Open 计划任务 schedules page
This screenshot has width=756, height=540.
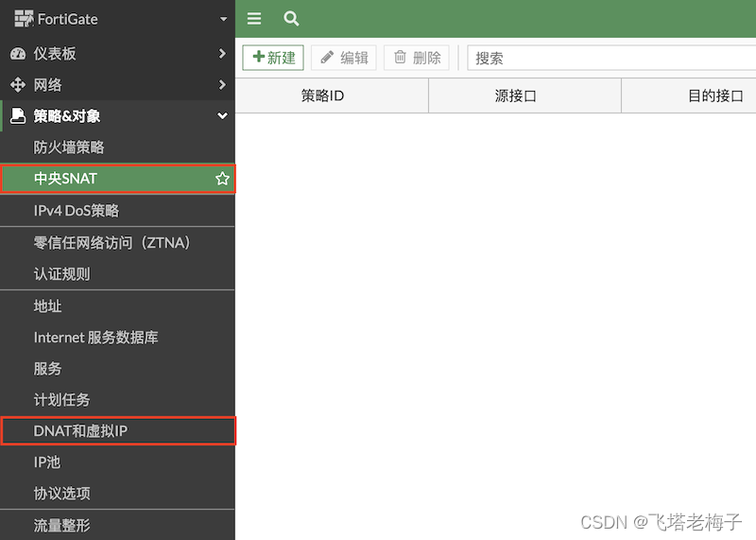tap(117, 400)
